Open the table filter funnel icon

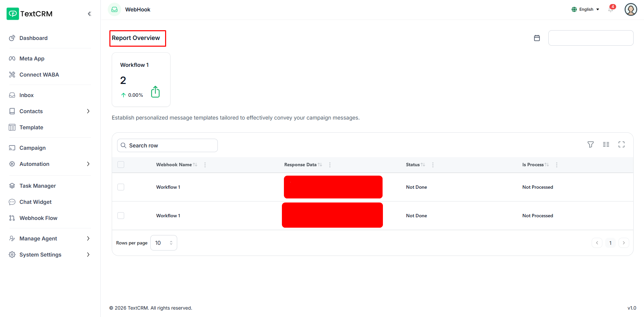click(591, 144)
